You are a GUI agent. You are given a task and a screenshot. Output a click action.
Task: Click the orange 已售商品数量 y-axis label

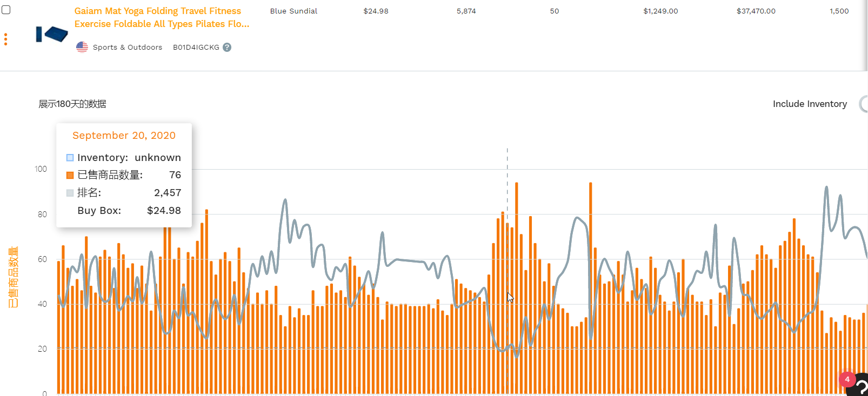tap(13, 277)
